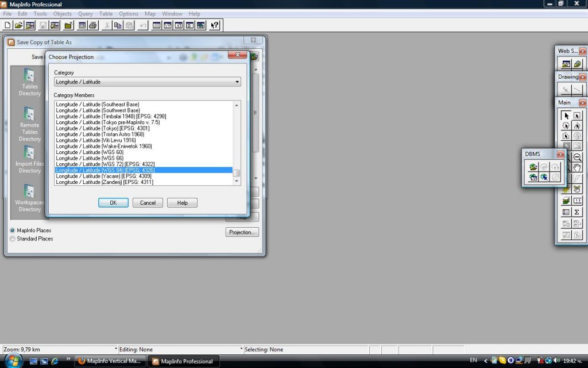The height and width of the screenshot is (368, 588).
Task: Expand the Editing status bar dropdown
Action: pyautogui.click(x=242, y=349)
